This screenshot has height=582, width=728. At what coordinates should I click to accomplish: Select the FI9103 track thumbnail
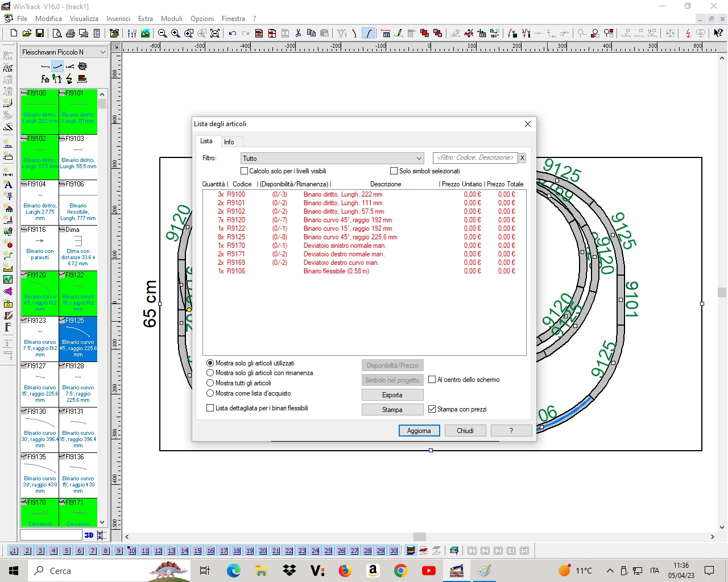[x=78, y=157]
